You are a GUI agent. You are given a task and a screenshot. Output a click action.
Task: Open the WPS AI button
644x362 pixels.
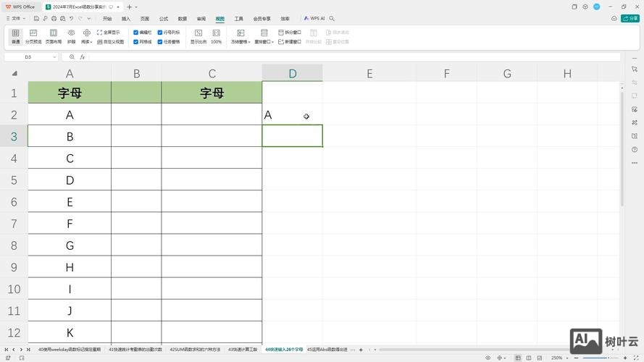[x=314, y=19]
